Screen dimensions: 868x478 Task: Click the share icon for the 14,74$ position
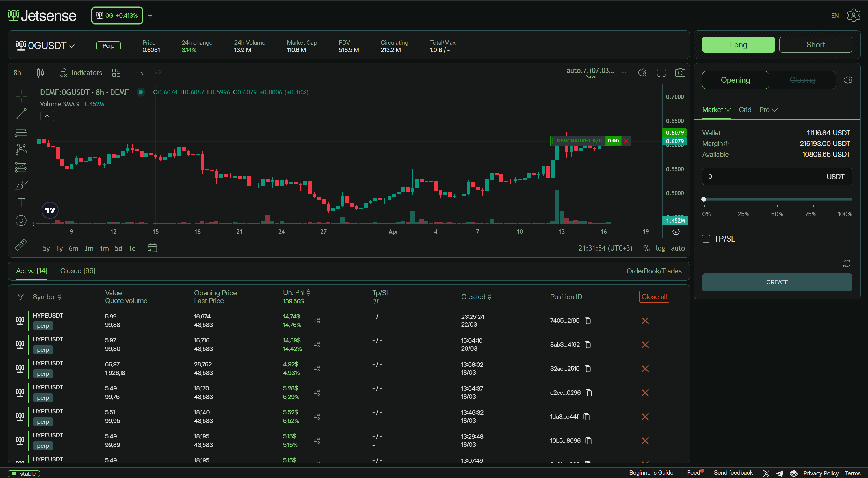[317, 320]
